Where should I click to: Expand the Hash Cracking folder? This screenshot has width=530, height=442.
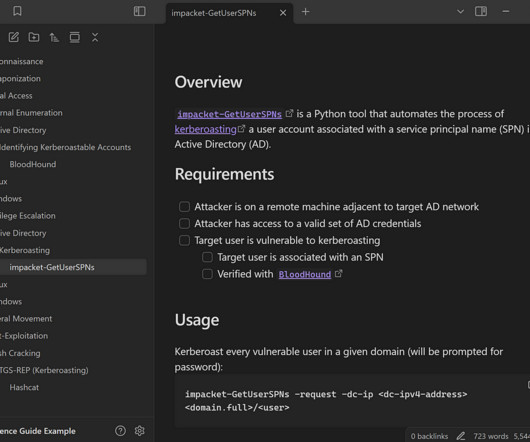(20, 353)
